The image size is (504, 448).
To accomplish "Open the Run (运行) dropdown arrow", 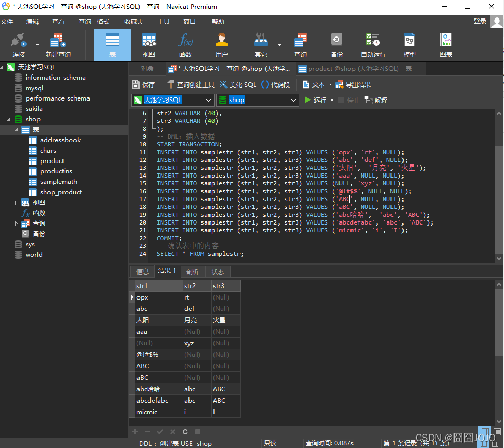I will click(x=332, y=101).
